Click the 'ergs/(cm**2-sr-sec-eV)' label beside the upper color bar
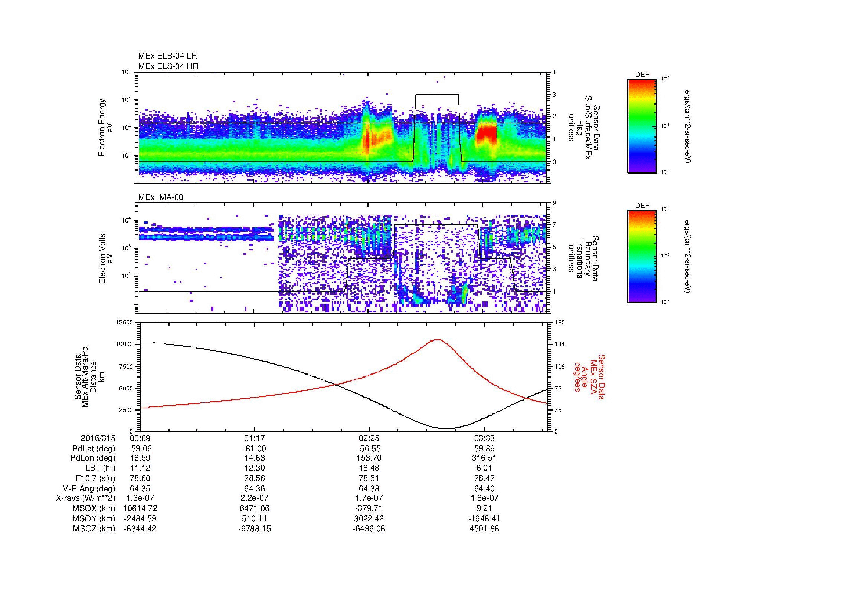 (x=688, y=126)
